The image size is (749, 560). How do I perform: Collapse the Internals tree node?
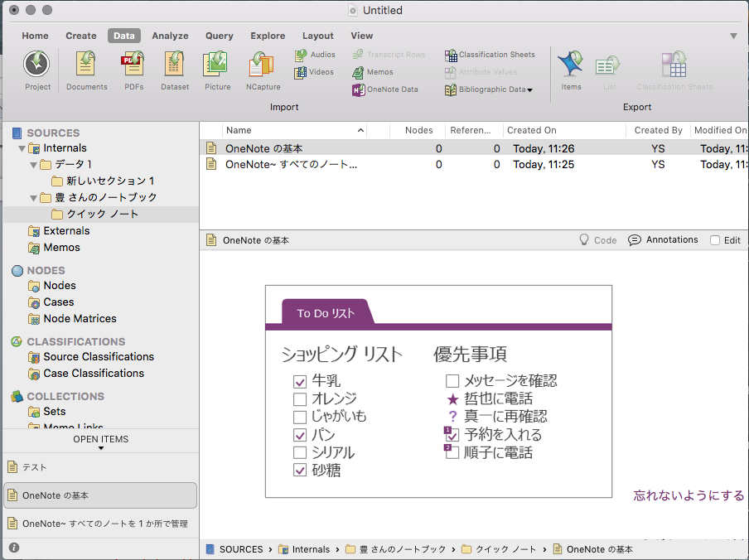click(x=22, y=148)
